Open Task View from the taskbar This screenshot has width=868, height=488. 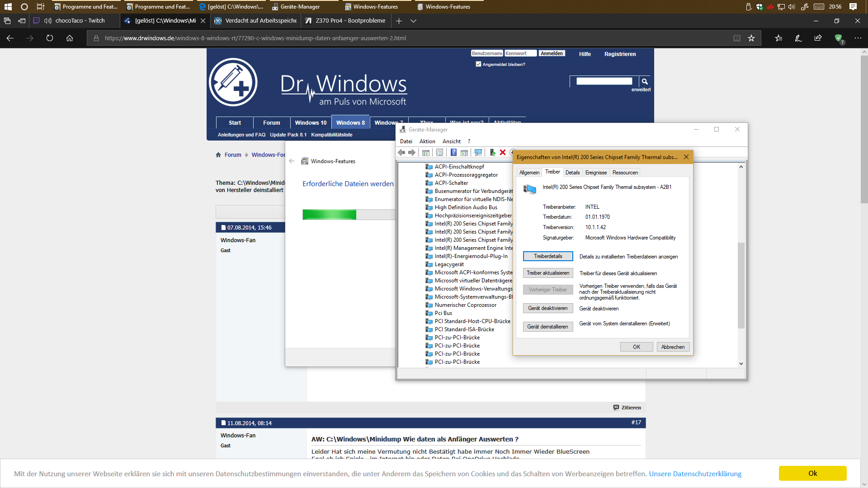[x=41, y=7]
